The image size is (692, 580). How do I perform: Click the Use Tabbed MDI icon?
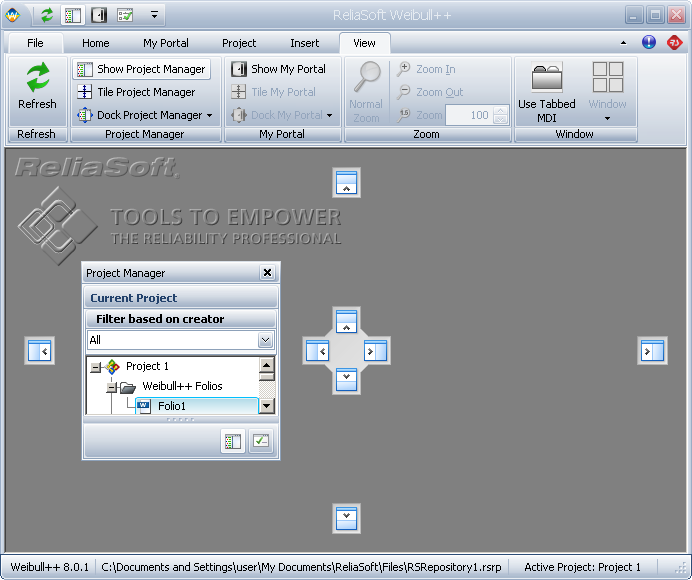click(546, 79)
